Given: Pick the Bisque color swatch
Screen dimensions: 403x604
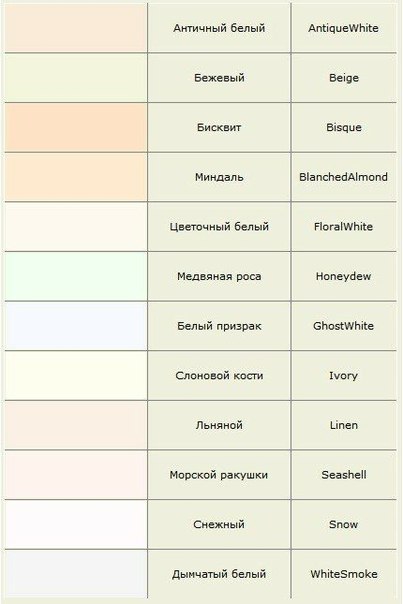Looking at the screenshot, I should tap(76, 128).
